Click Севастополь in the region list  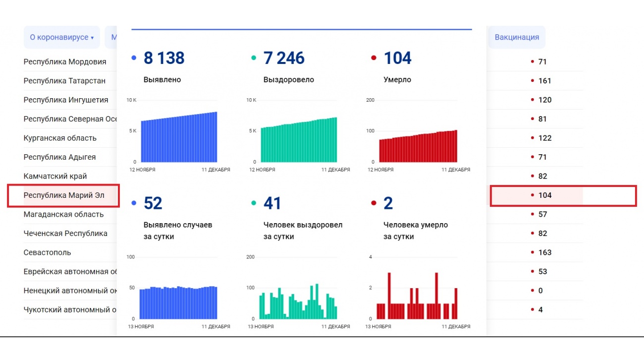point(47,252)
